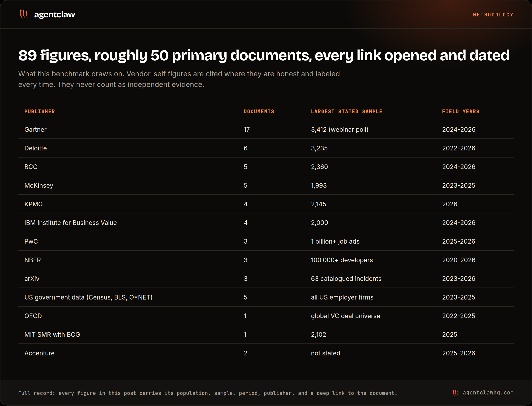Select the PwC publisher cell
Screen dimensions: 532x406
(x=31, y=241)
